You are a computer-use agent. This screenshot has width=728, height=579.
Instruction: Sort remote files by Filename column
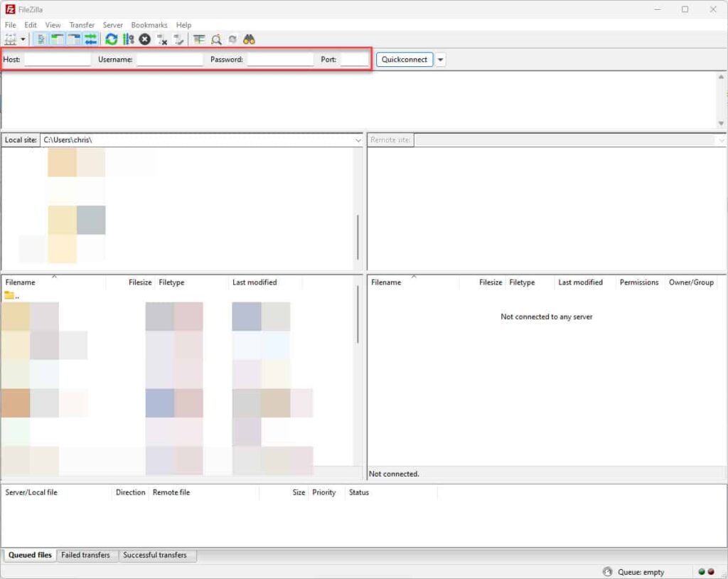[x=413, y=282]
